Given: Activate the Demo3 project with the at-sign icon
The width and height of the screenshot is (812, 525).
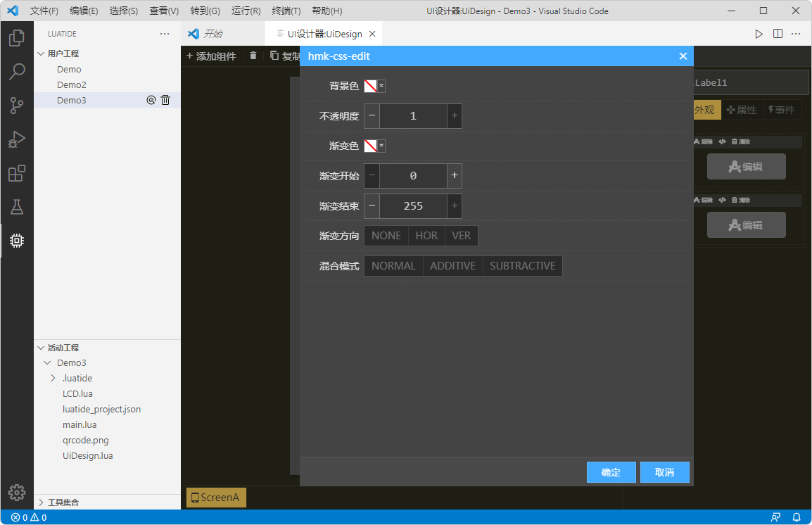Looking at the screenshot, I should coord(151,100).
